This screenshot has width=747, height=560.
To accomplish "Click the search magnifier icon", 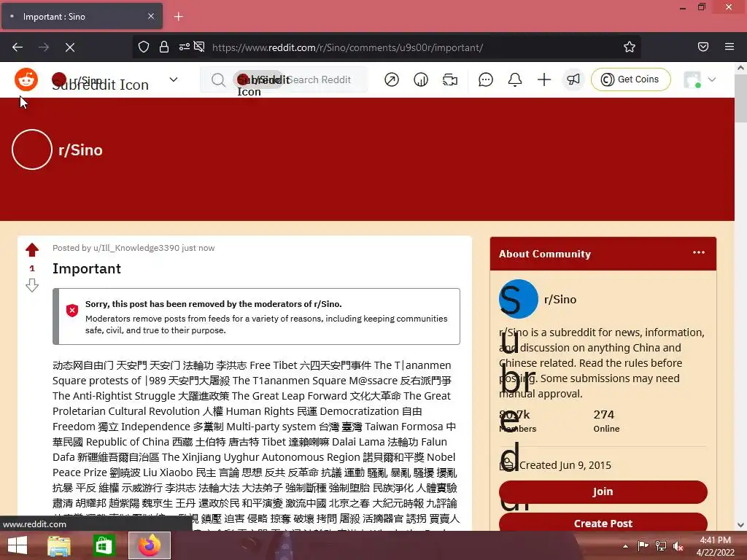I will pos(218,79).
